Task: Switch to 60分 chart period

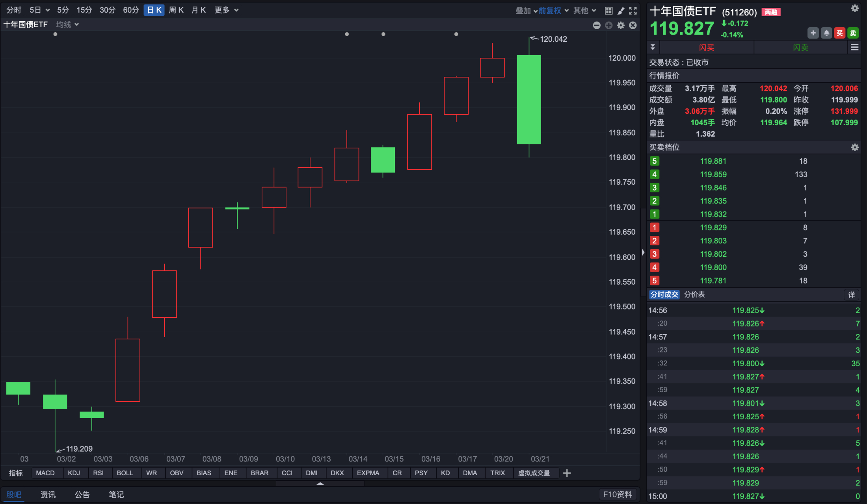Action: [131, 10]
